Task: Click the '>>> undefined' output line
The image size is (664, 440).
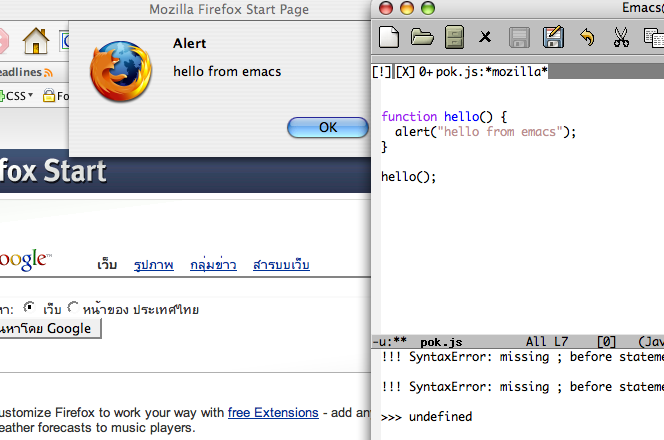Action: pos(426,417)
